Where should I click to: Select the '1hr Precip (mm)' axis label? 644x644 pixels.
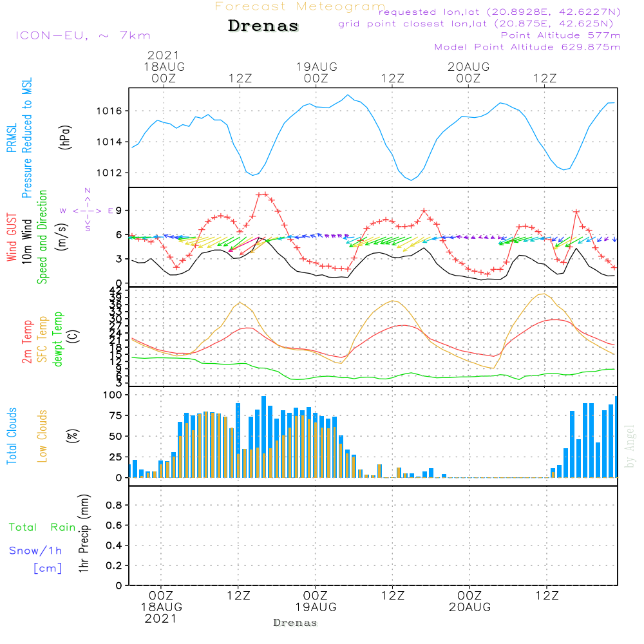click(x=84, y=533)
